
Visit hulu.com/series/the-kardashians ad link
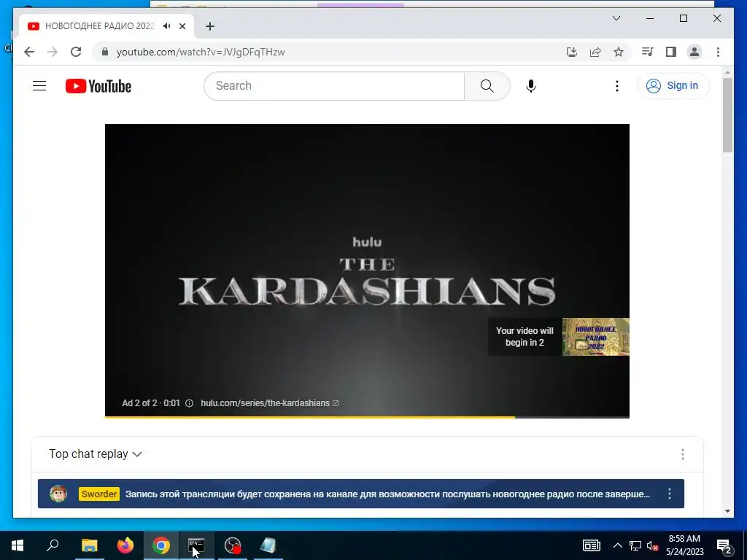coord(269,402)
